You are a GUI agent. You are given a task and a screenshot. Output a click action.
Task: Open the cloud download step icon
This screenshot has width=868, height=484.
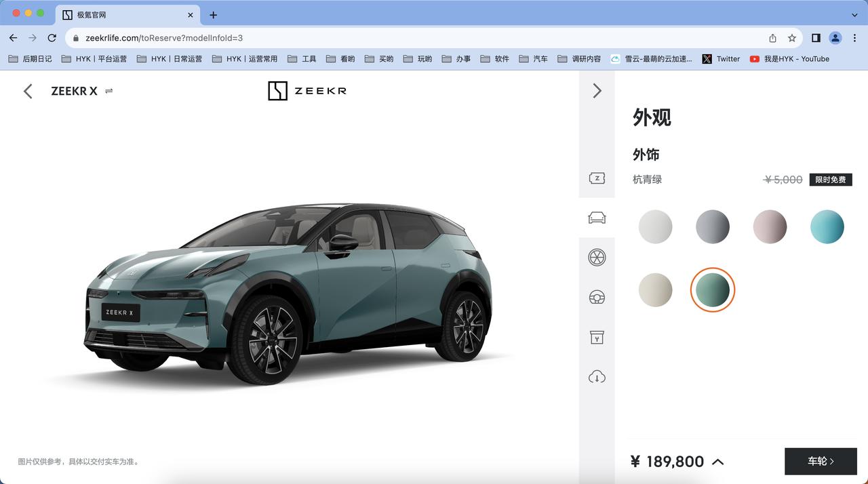[x=597, y=376]
